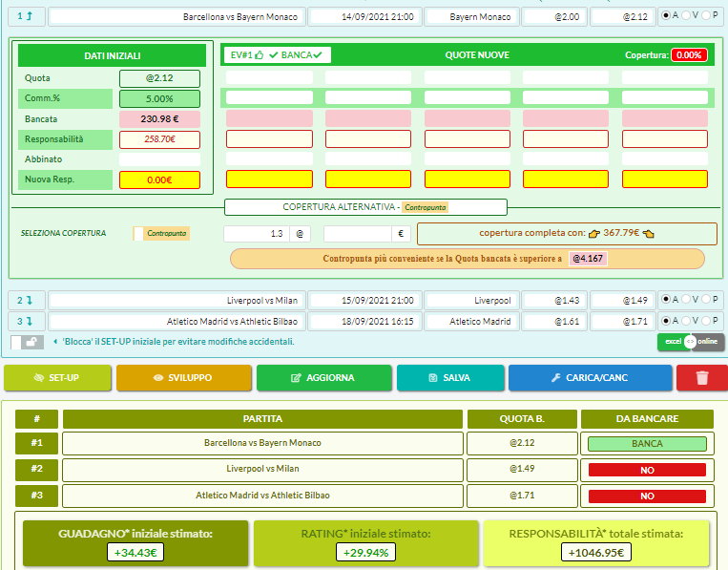Click the red NO status for match #2
The height and width of the screenshot is (570, 728).
647,470
